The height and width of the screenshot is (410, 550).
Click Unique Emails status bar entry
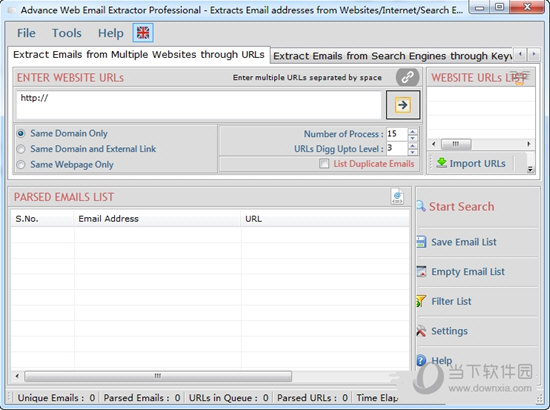click(x=56, y=398)
